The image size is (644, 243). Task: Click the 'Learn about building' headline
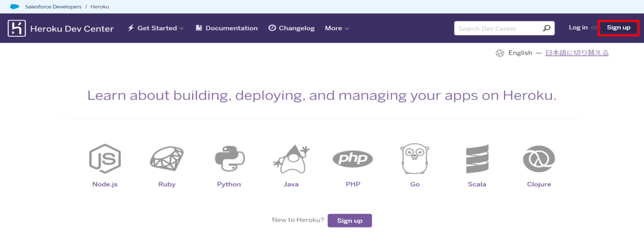coord(322,96)
